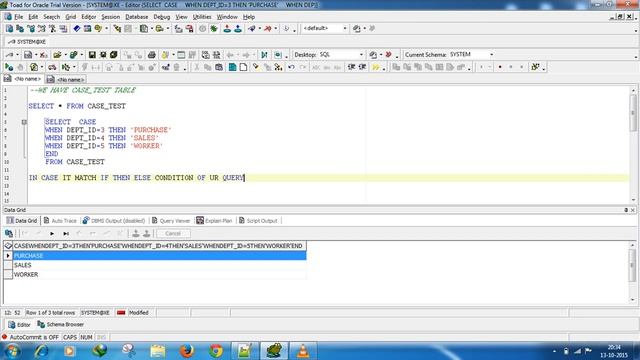Viewport: 640px width, 360px height.
Task: Switch to the Query Viewer tab
Action: coord(171,220)
